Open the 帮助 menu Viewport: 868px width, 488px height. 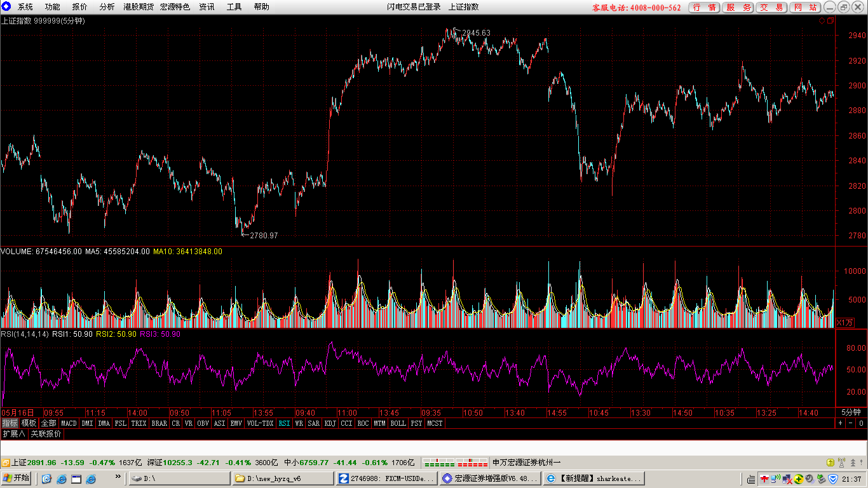click(x=261, y=7)
